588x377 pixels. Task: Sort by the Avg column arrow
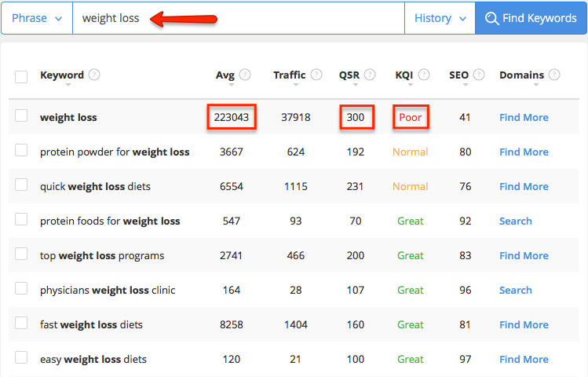pos(232,85)
